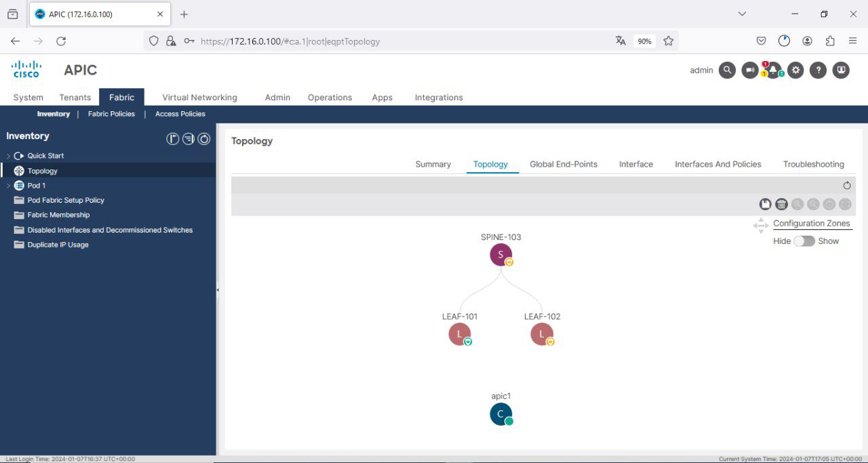The image size is (868, 463).
Task: Open the Global End-Points tab
Action: tap(564, 164)
